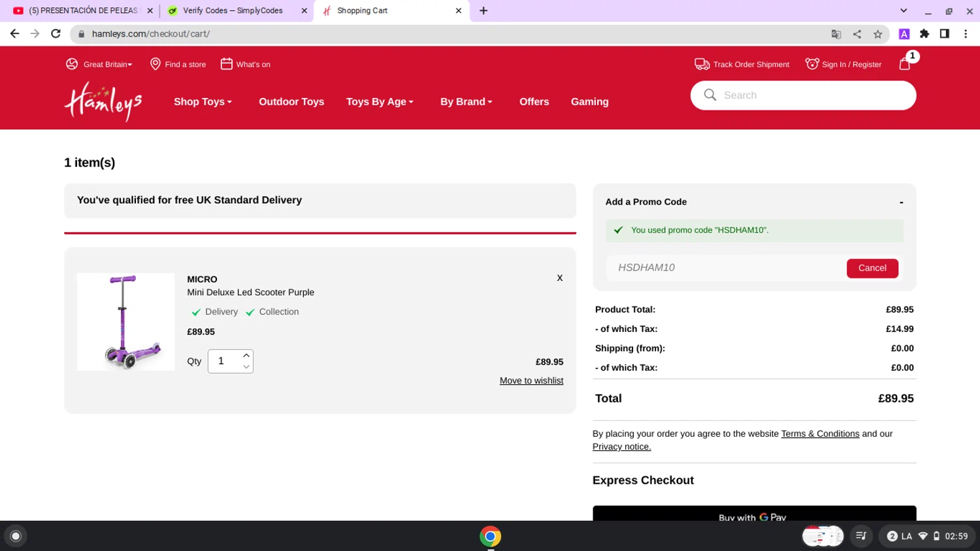The height and width of the screenshot is (551, 980).
Task: Open the playlist media controls icon in shelf
Action: 861,536
